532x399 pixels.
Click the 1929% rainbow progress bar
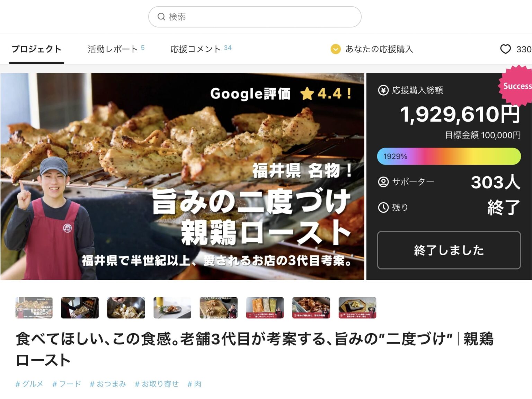coord(449,156)
